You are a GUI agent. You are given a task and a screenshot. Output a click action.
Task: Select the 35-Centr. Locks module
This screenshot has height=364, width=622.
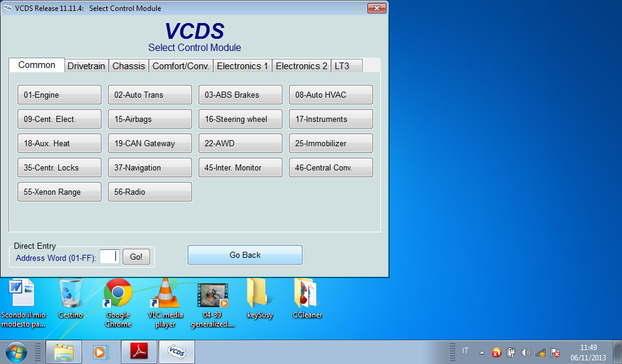click(x=60, y=167)
